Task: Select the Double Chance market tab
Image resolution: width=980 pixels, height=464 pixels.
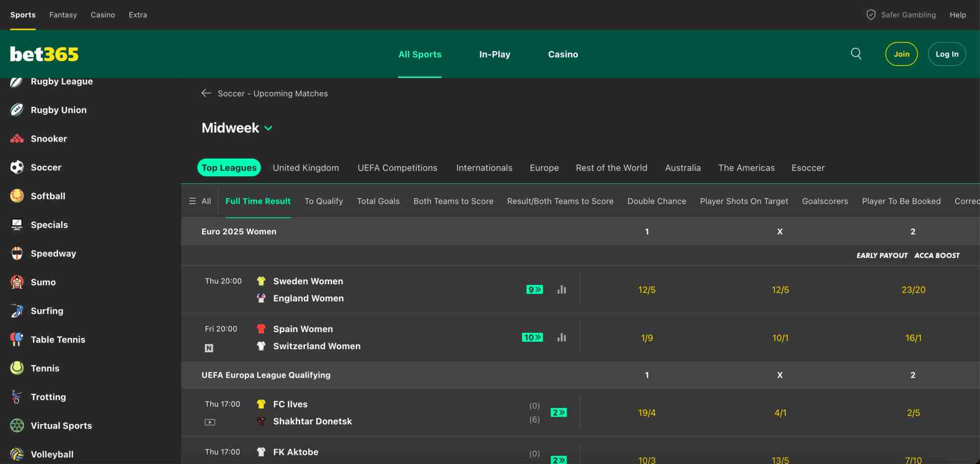Action: (657, 201)
